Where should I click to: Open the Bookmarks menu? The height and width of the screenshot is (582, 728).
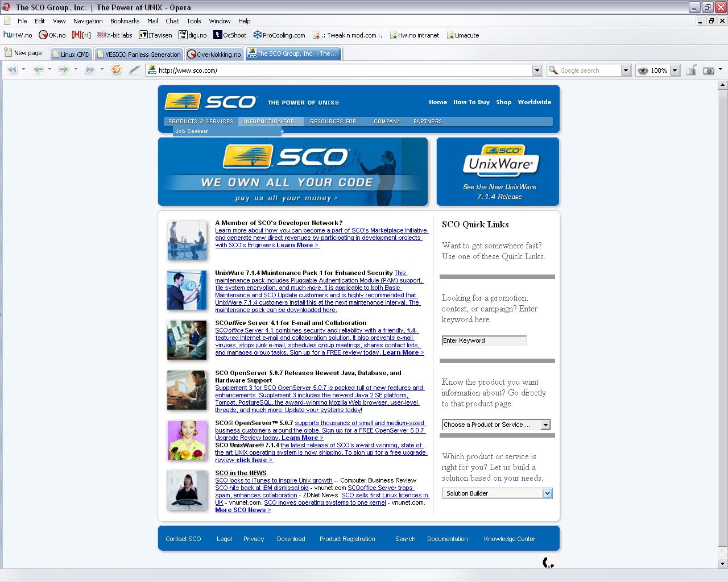pyautogui.click(x=125, y=21)
